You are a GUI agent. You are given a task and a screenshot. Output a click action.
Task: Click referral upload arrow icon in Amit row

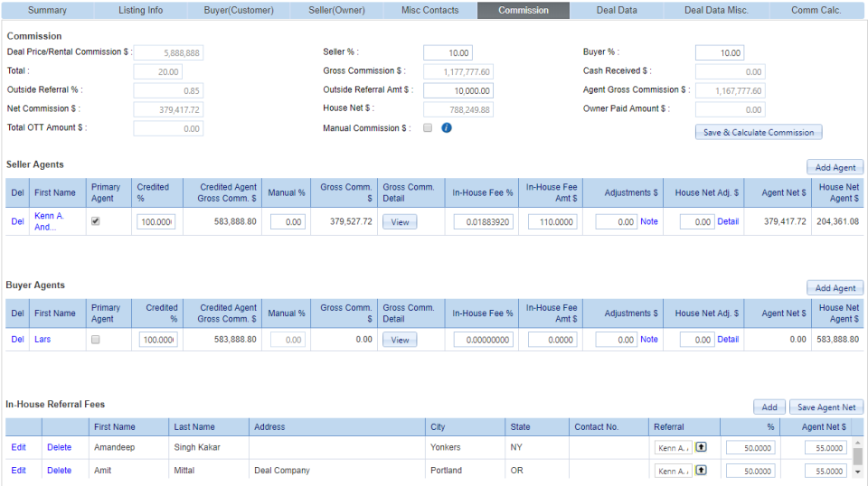(701, 471)
